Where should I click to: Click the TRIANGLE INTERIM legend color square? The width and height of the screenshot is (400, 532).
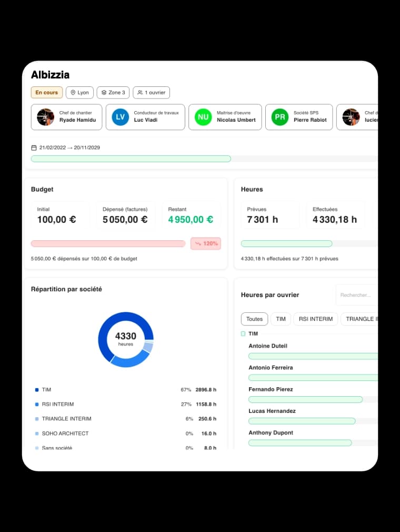(37, 419)
